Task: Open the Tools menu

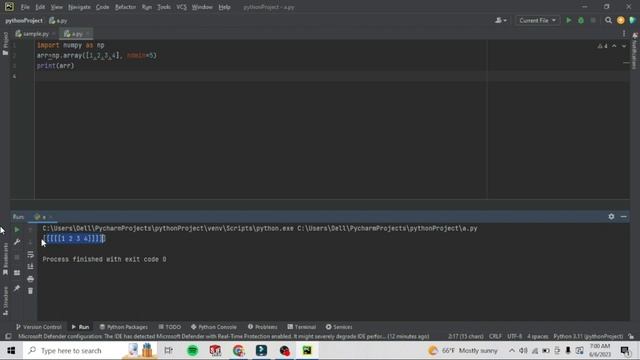Action: click(164, 7)
